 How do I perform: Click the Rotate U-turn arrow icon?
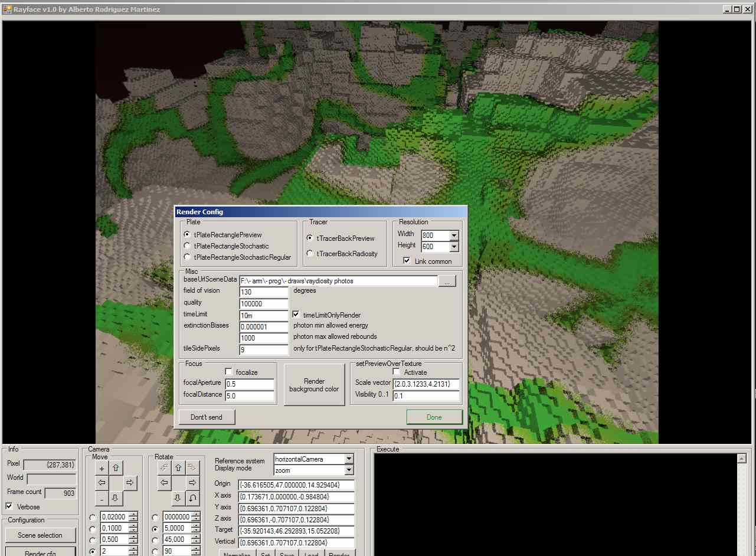[192, 498]
